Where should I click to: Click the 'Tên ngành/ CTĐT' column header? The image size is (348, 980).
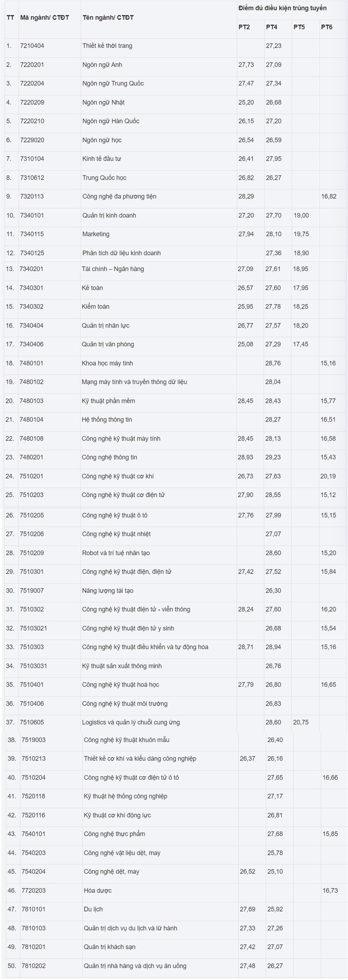[108, 18]
